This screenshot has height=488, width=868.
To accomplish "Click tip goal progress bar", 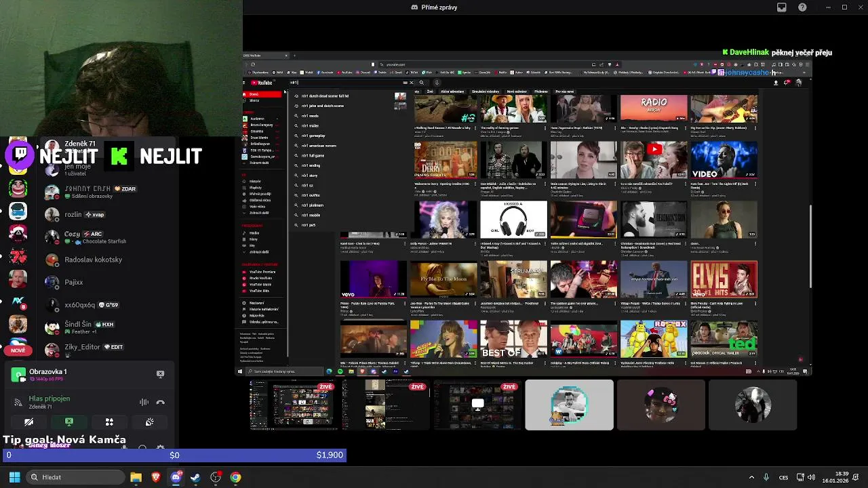I will pyautogui.click(x=174, y=455).
